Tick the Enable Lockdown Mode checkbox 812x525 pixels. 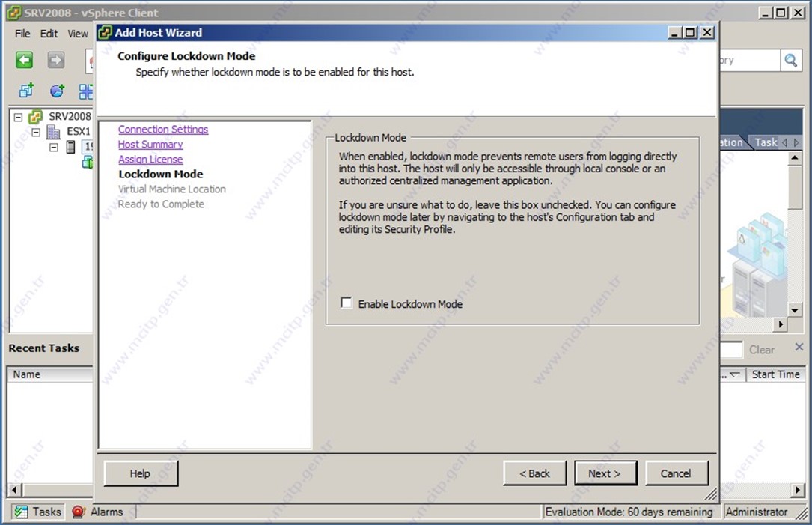point(347,303)
